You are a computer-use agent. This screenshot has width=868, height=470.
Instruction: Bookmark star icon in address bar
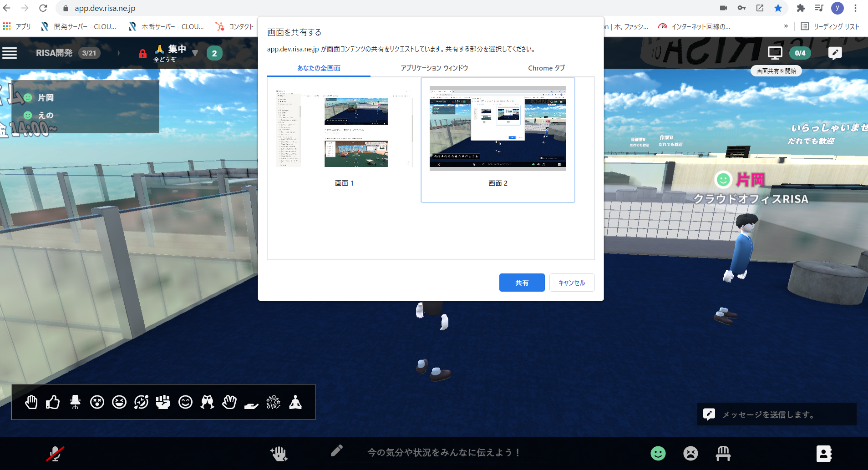click(x=778, y=8)
